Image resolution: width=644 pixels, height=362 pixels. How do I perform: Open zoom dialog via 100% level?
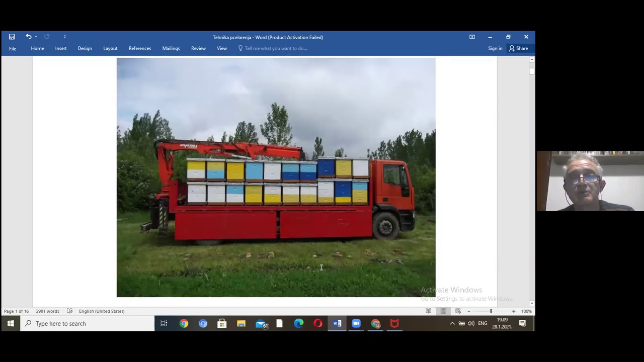pyautogui.click(x=526, y=311)
